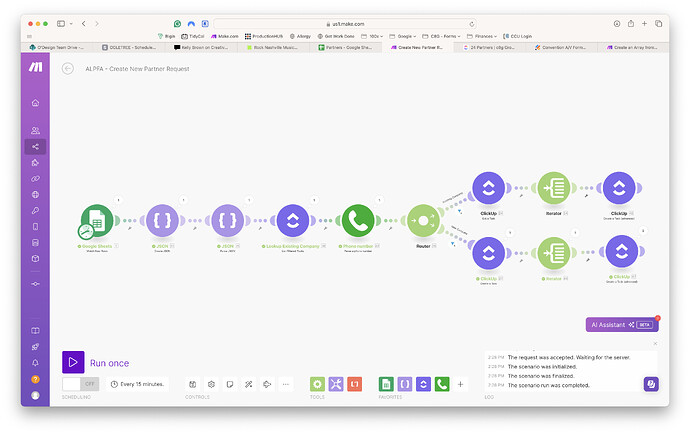The height and width of the screenshot is (434, 690).
Task: Open the more controls ellipsis menu
Action: 286,384
